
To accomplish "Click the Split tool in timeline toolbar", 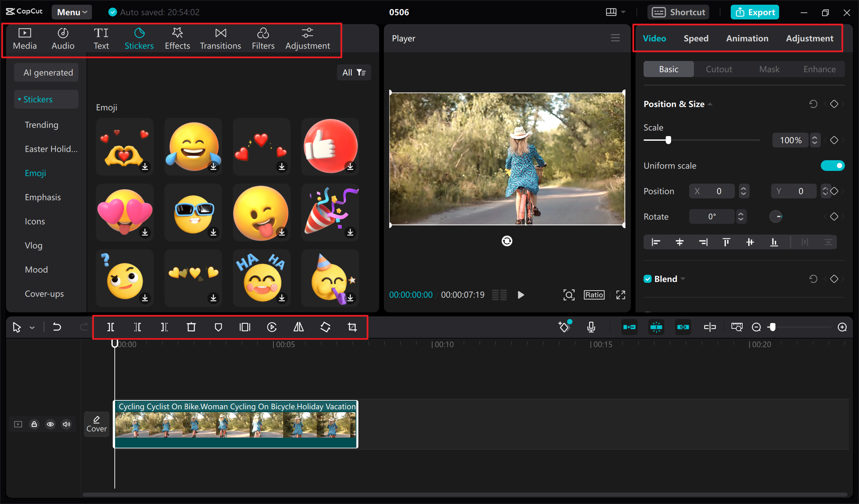I will (110, 327).
